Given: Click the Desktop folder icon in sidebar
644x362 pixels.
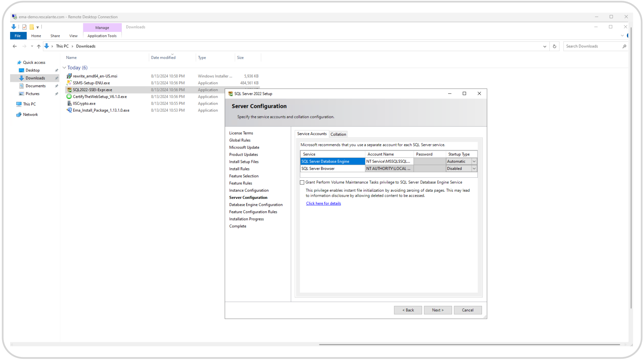Looking at the screenshot, I should click(x=21, y=70).
